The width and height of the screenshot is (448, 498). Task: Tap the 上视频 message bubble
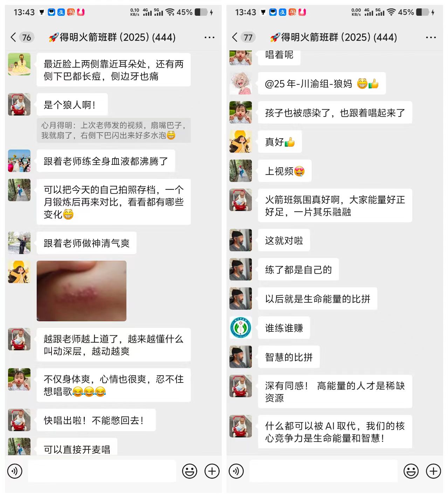tap(285, 171)
